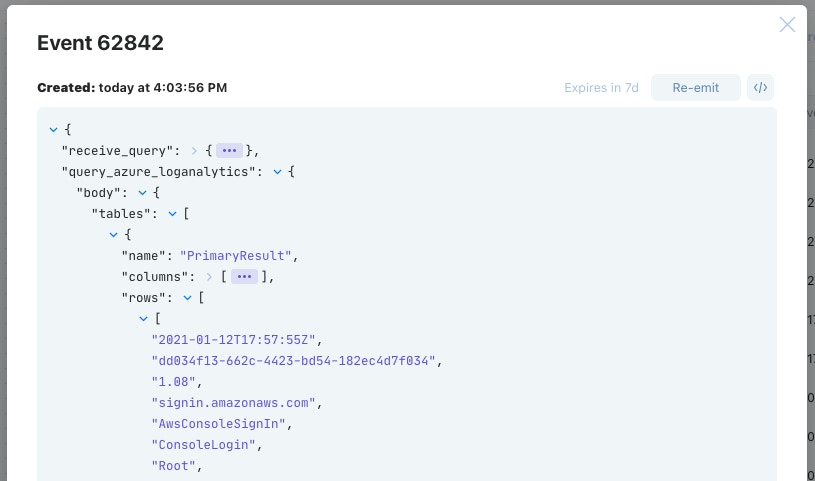Screen dimensions: 815x481
Task: Collapse the body object
Action: point(142,193)
